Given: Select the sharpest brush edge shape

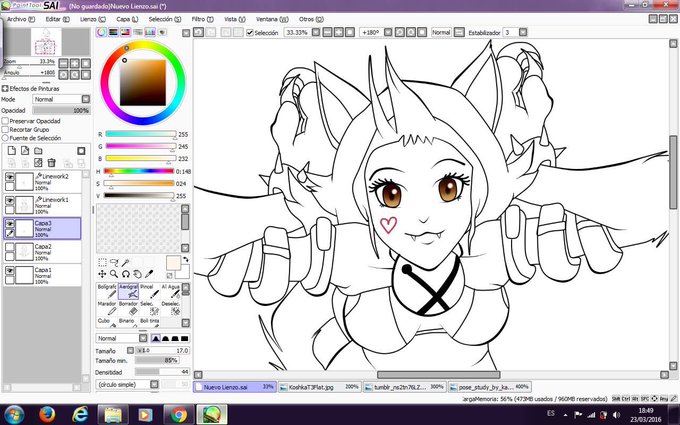Looking at the screenshot, I should (185, 338).
